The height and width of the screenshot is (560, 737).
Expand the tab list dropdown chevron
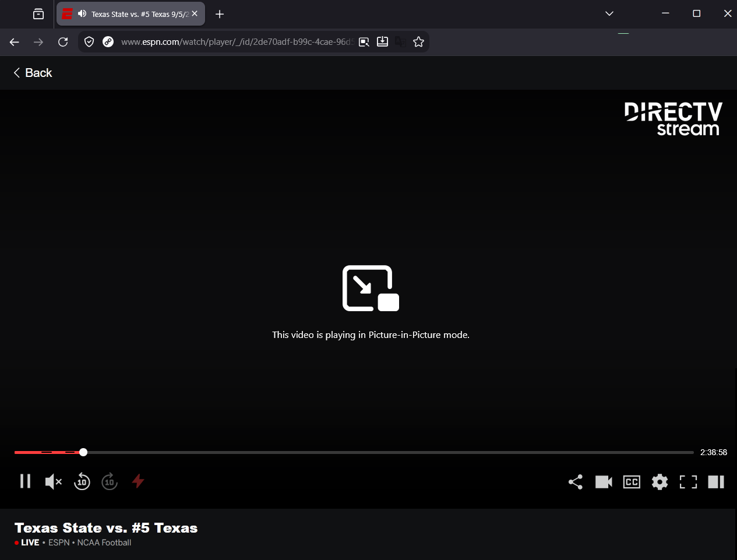609,13
